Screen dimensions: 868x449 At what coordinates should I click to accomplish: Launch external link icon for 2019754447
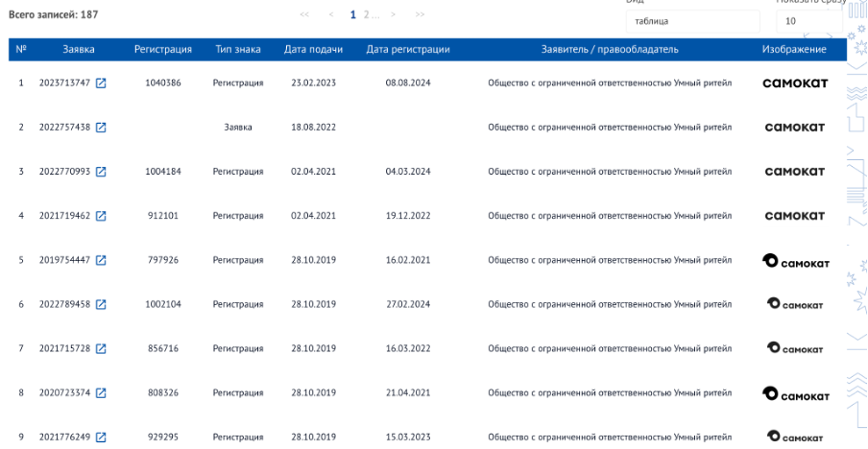101,260
